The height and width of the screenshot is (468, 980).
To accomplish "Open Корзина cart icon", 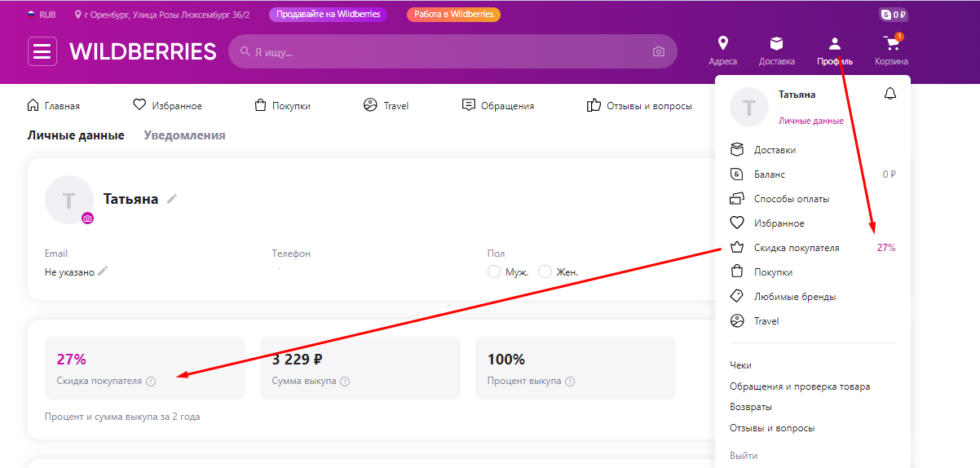I will click(891, 51).
